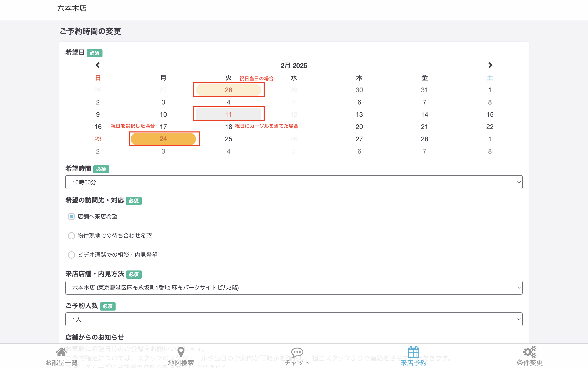588x368 pixels.
Task: Select date 14 on the calendar
Action: tap(424, 114)
